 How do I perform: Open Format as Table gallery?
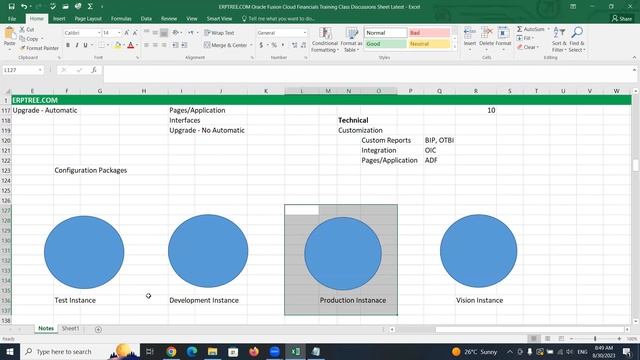click(x=351, y=40)
